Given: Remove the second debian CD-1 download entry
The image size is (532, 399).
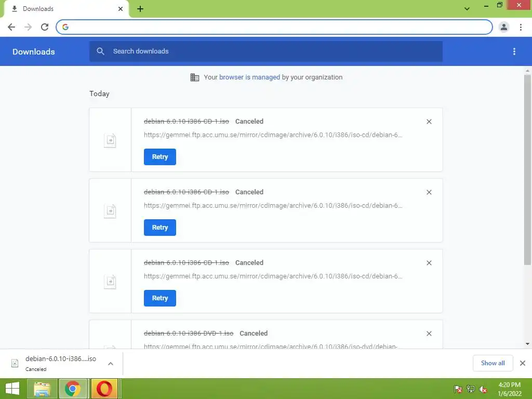Looking at the screenshot, I should (x=429, y=192).
